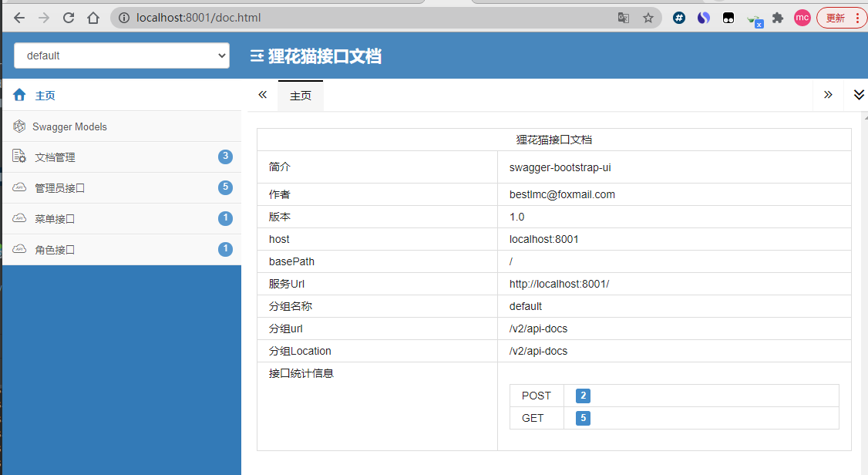Viewport: 868px width, 475px height.
Task: Click the house icon beside 主页
Action: [19, 95]
